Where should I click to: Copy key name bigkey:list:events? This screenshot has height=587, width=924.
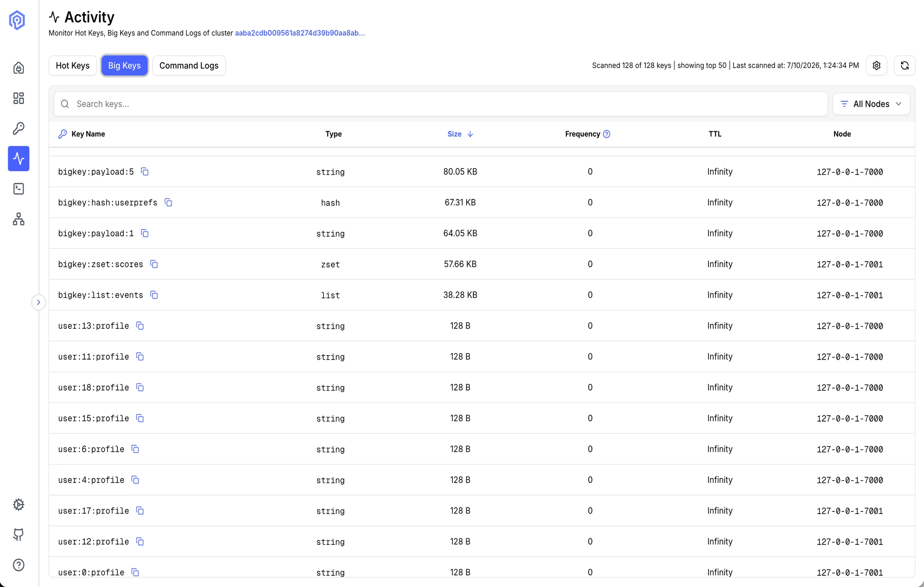coord(154,295)
